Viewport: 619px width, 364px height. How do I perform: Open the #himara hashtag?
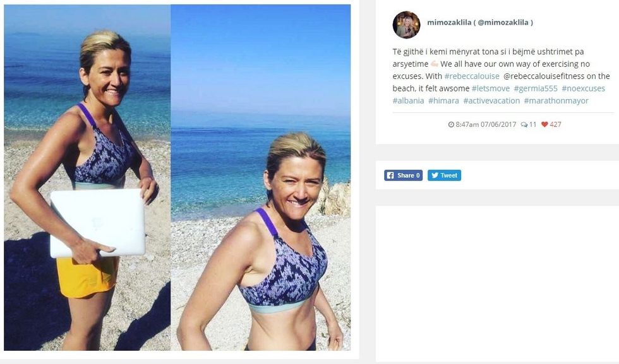443,100
